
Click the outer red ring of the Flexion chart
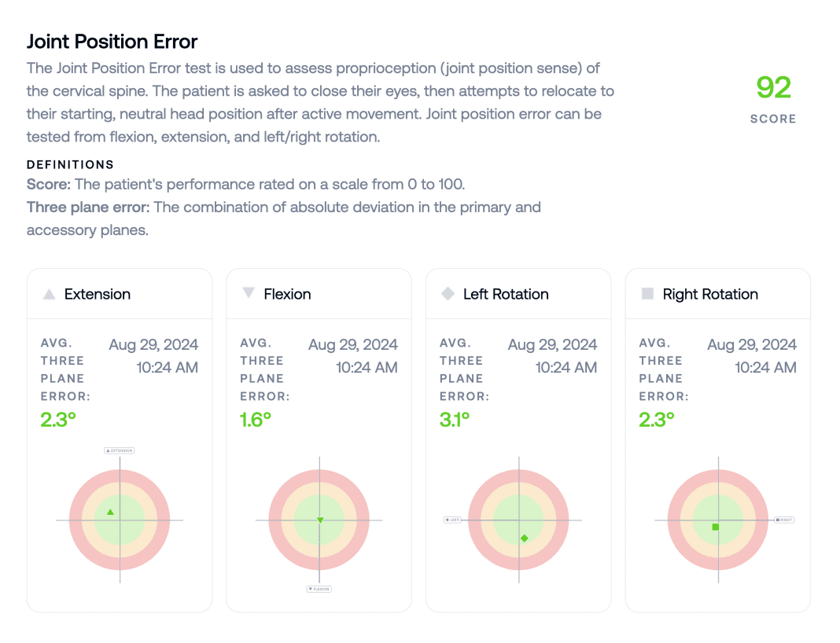click(x=275, y=520)
